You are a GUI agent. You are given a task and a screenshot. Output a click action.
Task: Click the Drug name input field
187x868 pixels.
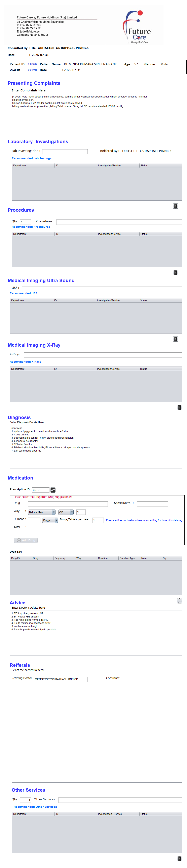click(68, 504)
